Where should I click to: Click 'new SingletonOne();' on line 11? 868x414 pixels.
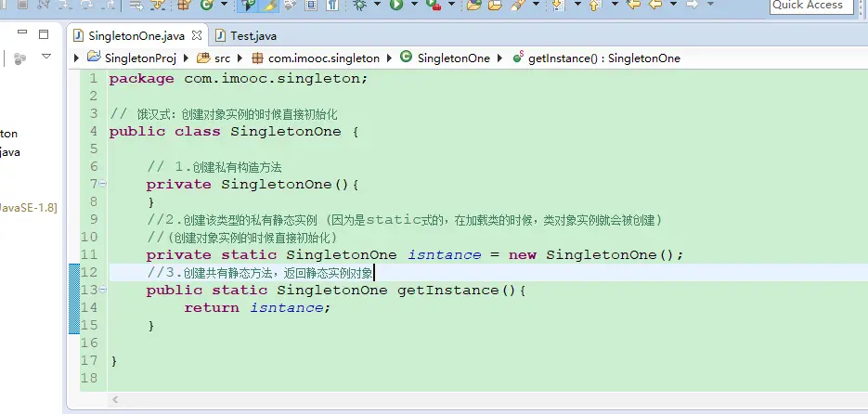pyautogui.click(x=596, y=254)
